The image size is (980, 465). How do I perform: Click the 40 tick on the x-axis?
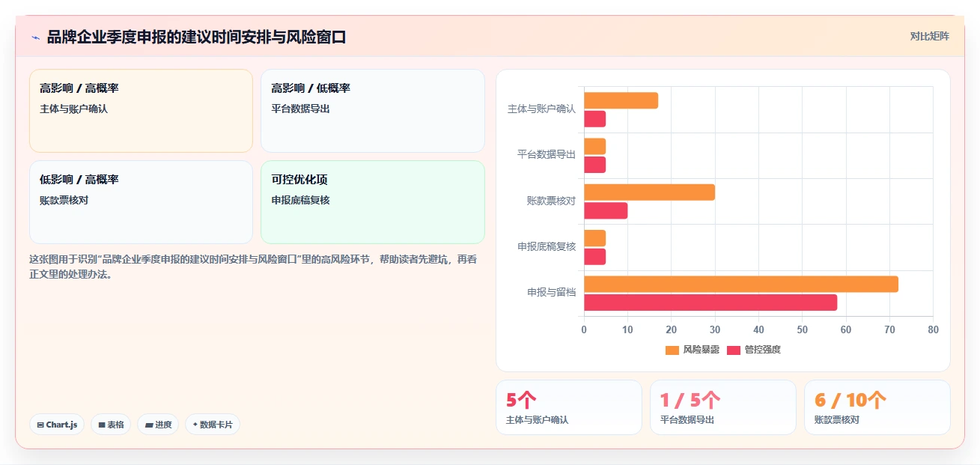(758, 330)
